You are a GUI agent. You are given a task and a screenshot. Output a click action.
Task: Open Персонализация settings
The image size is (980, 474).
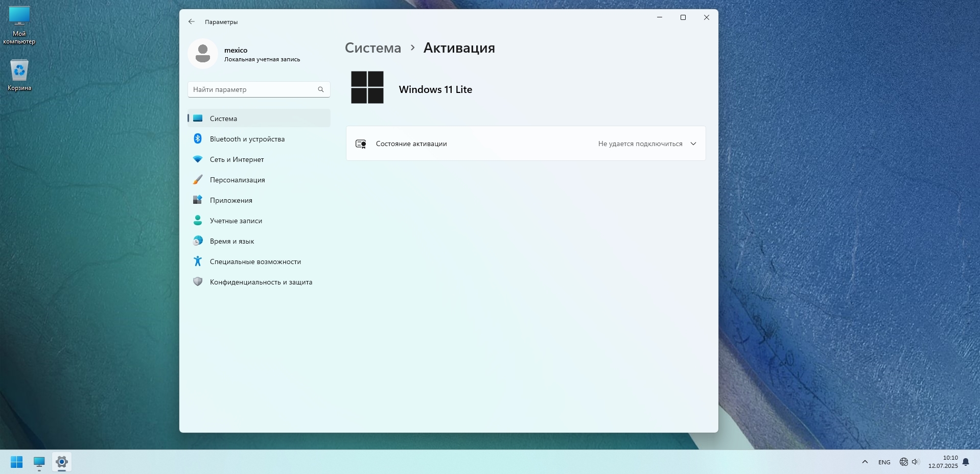pos(259,180)
